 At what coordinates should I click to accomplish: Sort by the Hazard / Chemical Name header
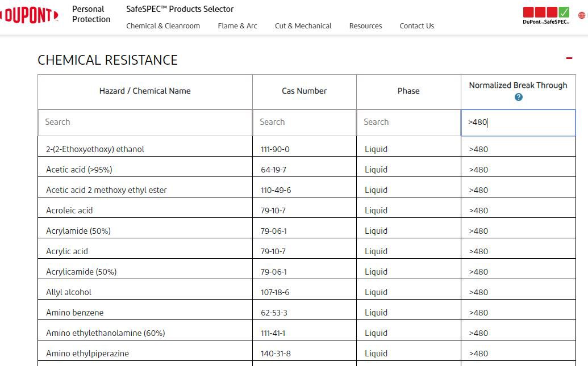tap(145, 91)
